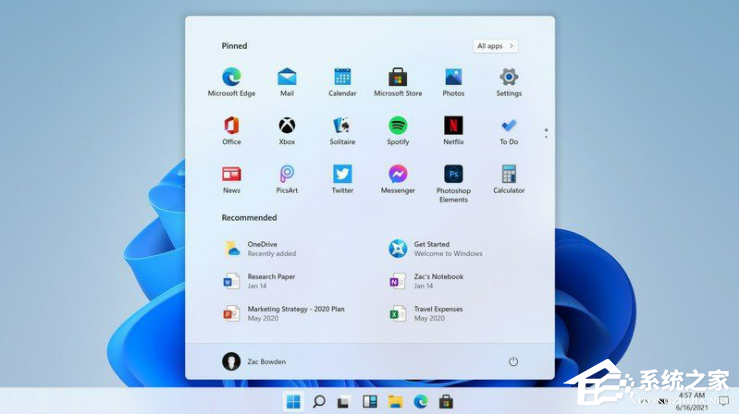Image resolution: width=739 pixels, height=414 pixels.
Task: Launch PicsArt
Action: tap(287, 179)
